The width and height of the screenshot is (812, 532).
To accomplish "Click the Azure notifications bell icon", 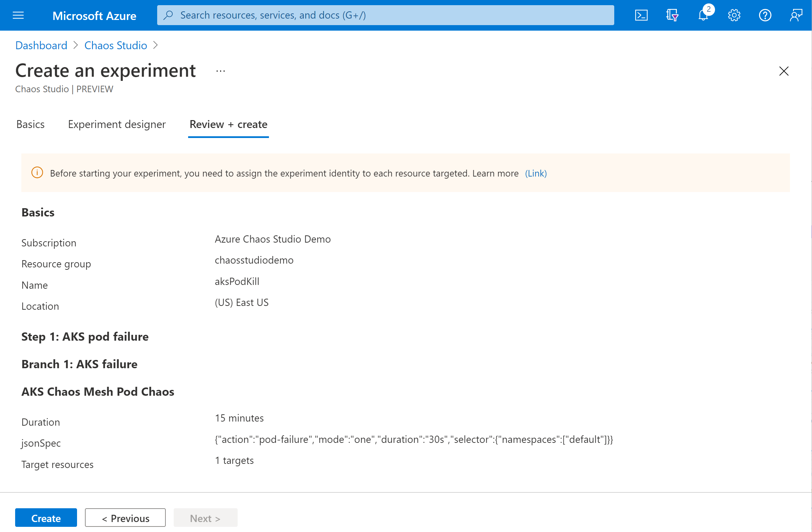I will tap(703, 15).
